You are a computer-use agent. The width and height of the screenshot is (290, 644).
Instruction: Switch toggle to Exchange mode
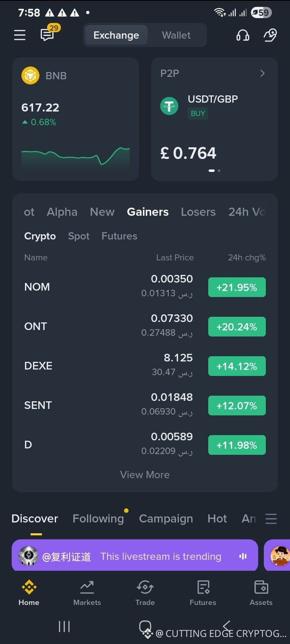(x=116, y=35)
